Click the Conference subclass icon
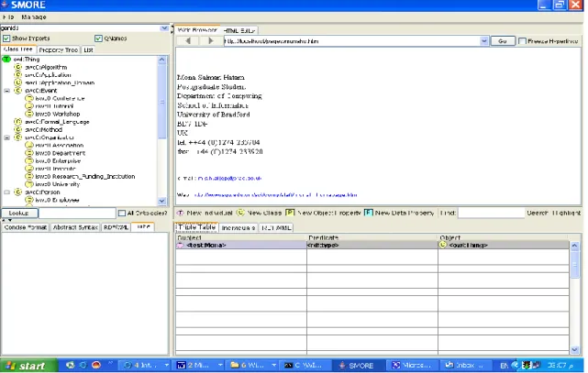The image size is (588, 373). click(29, 98)
